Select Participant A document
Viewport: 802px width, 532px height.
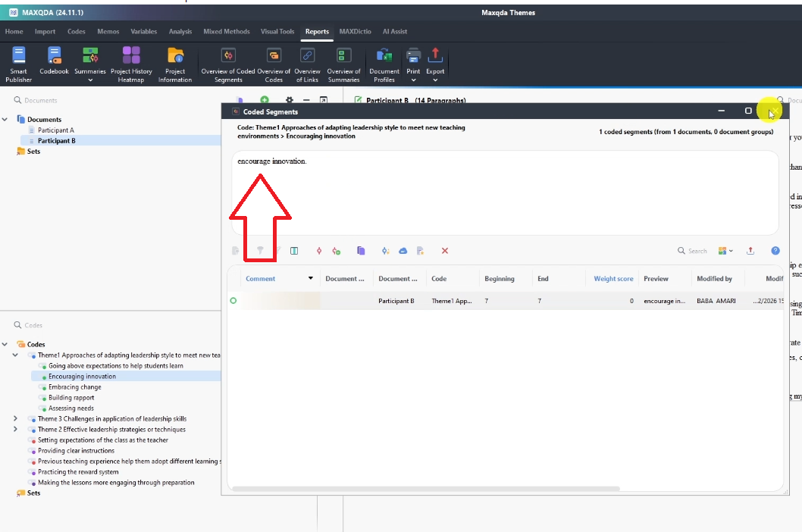click(x=56, y=130)
